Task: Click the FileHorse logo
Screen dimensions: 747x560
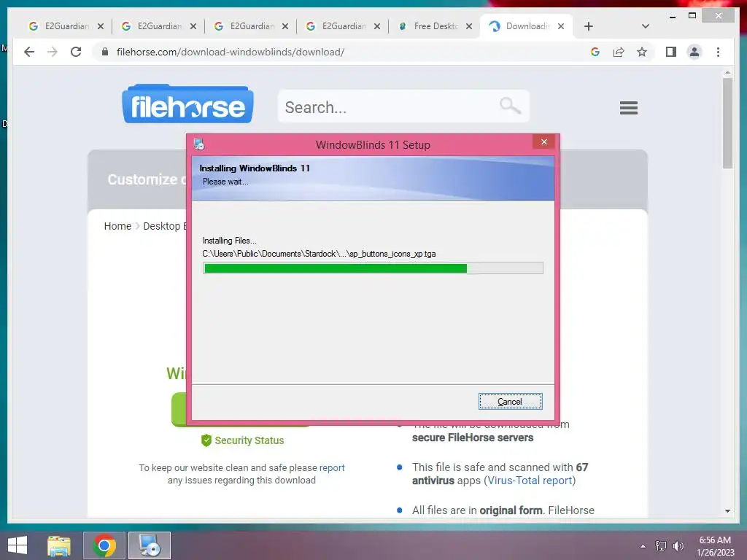Action: point(187,104)
